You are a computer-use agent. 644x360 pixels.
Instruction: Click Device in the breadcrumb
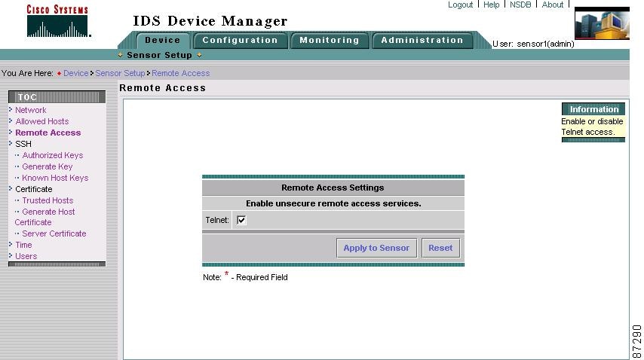[x=76, y=73]
